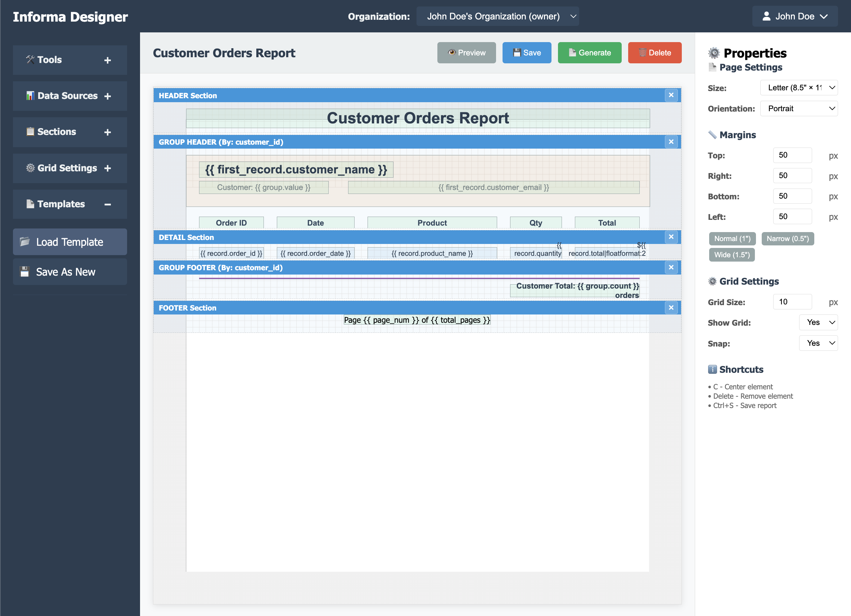Click the DETAIL Section X icon
Image resolution: width=851 pixels, height=616 pixels.
coord(671,237)
